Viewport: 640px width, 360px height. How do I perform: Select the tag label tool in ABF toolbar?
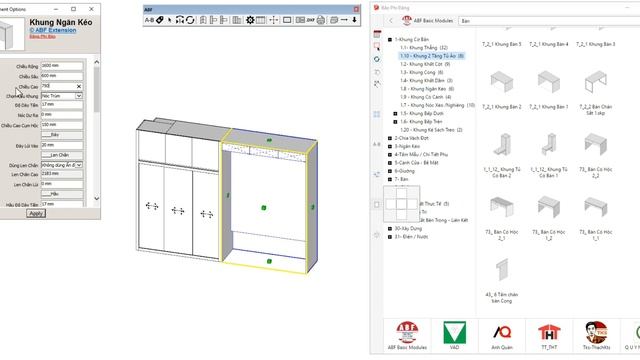[x=160, y=20]
